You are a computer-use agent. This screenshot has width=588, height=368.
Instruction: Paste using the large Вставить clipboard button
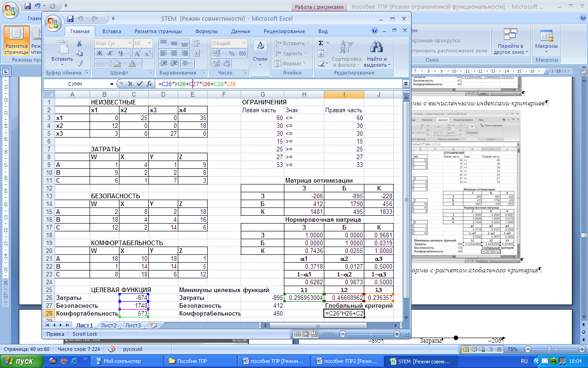62,52
